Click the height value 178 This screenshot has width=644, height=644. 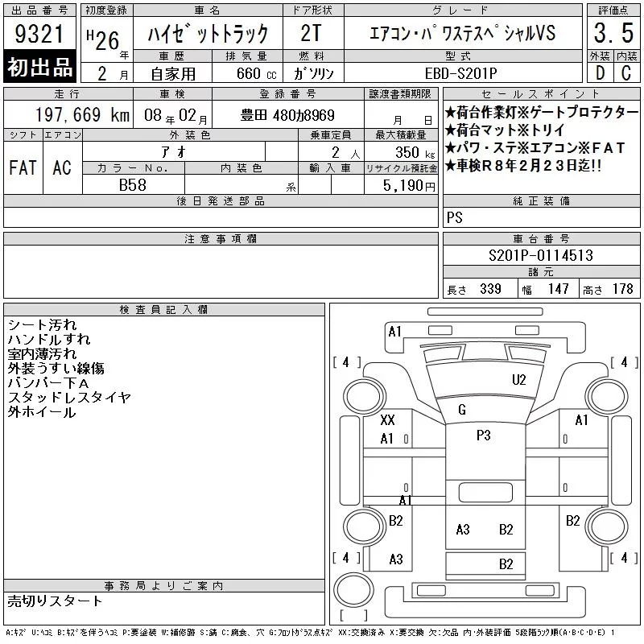(622, 289)
